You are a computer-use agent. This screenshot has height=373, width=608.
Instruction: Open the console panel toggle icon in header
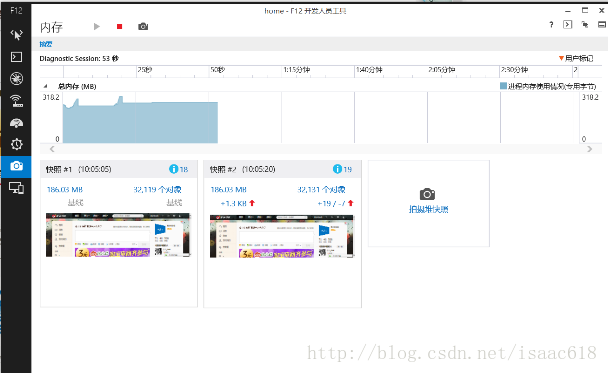coord(568,25)
